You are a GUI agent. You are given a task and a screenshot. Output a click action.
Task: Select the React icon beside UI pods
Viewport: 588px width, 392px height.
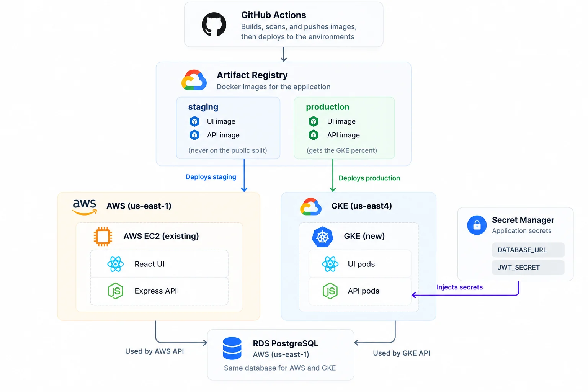[x=330, y=264]
